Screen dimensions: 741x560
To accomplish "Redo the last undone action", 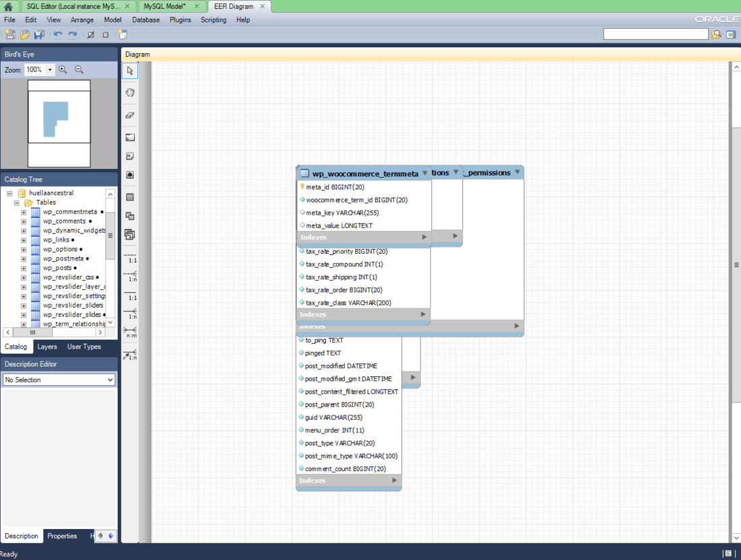I will pos(72,34).
